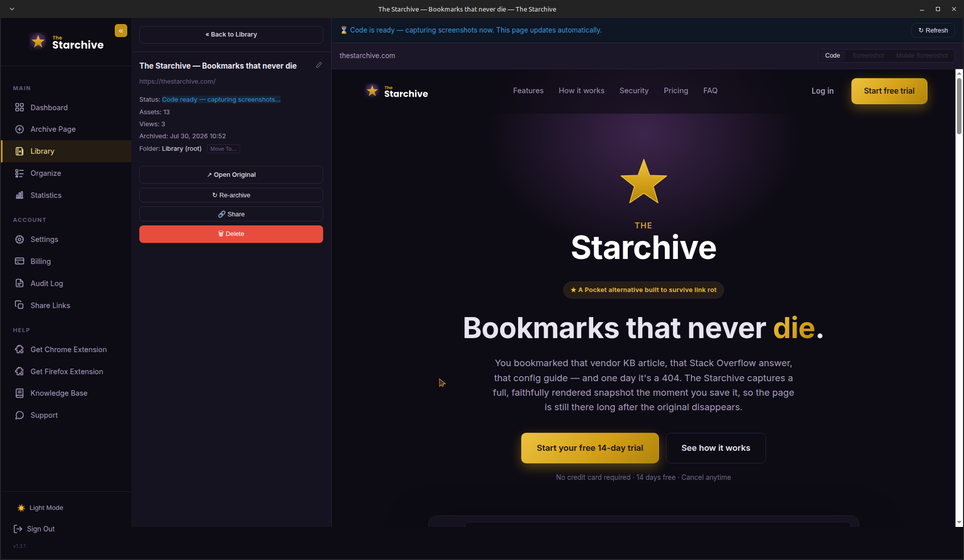Viewport: 964px width, 560px height.
Task: Click the Statistics bar chart icon
Action: click(20, 195)
